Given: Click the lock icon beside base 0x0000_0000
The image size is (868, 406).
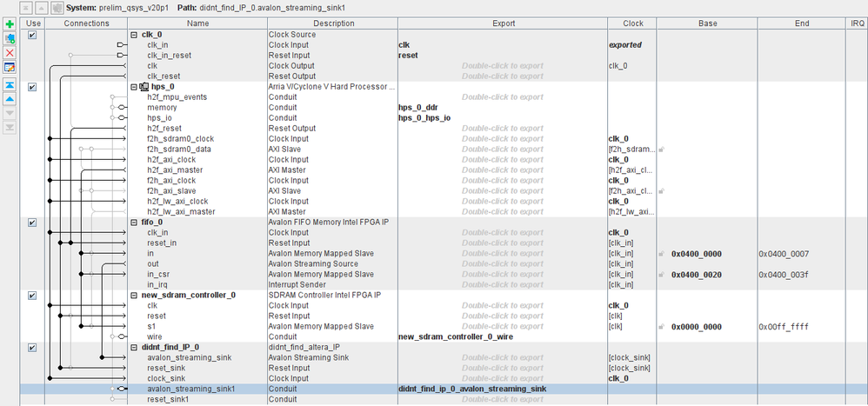Looking at the screenshot, I should pyautogui.click(x=662, y=327).
